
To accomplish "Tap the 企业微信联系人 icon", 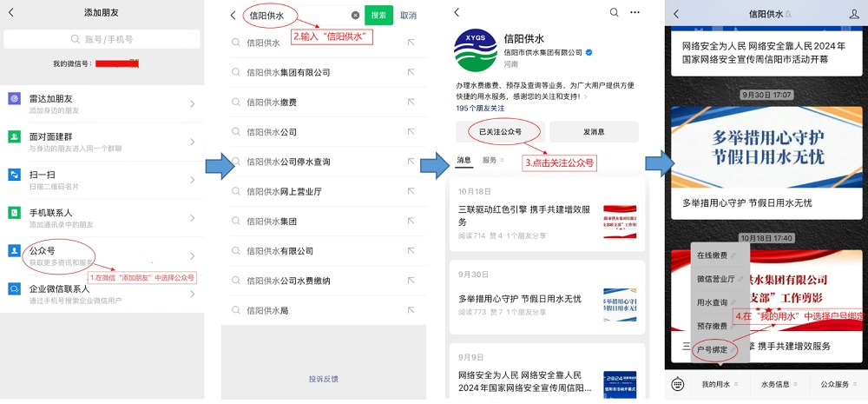I will tap(15, 288).
